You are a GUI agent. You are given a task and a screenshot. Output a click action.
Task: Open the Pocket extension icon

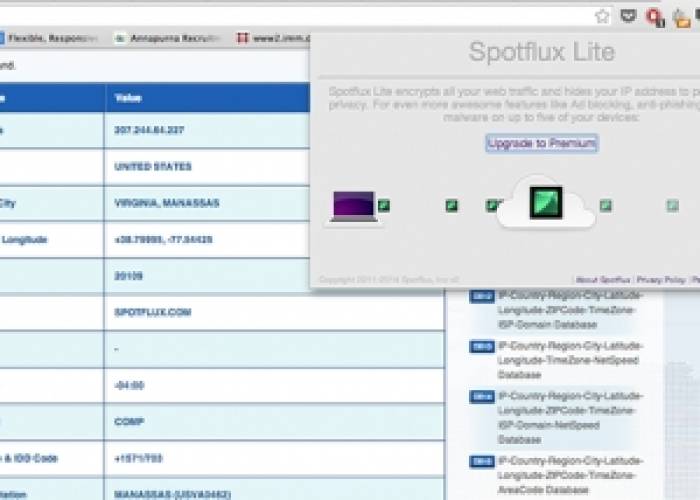click(629, 17)
